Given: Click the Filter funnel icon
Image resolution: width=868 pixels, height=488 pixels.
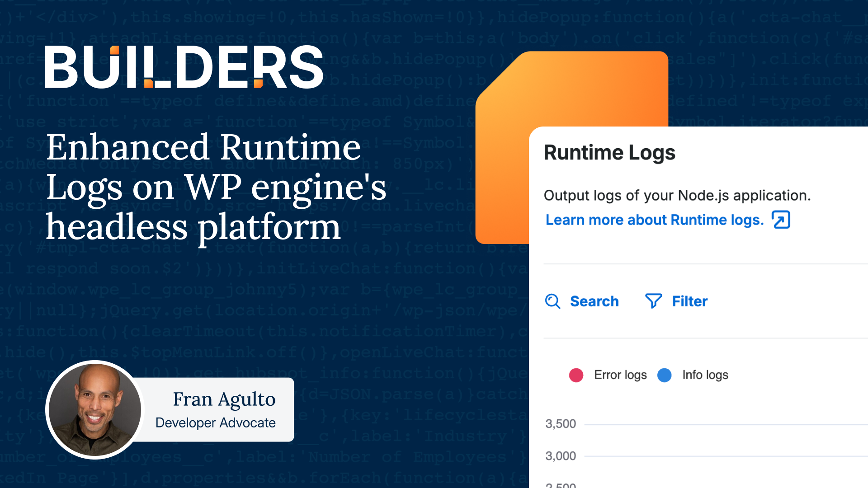Looking at the screenshot, I should click(653, 301).
